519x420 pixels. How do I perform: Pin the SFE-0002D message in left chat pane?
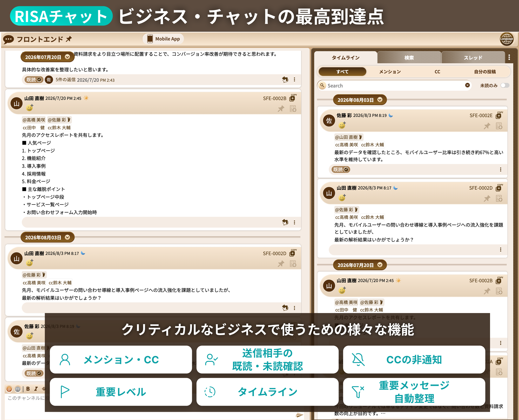point(281,264)
